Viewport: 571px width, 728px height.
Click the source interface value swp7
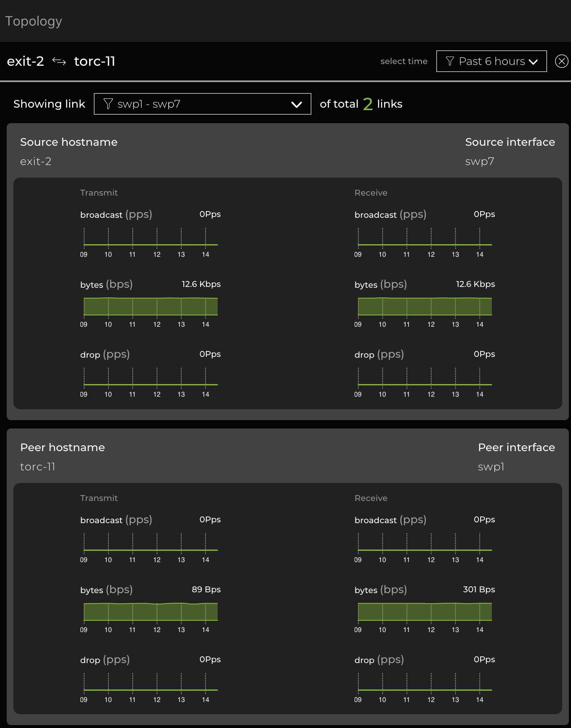(479, 162)
